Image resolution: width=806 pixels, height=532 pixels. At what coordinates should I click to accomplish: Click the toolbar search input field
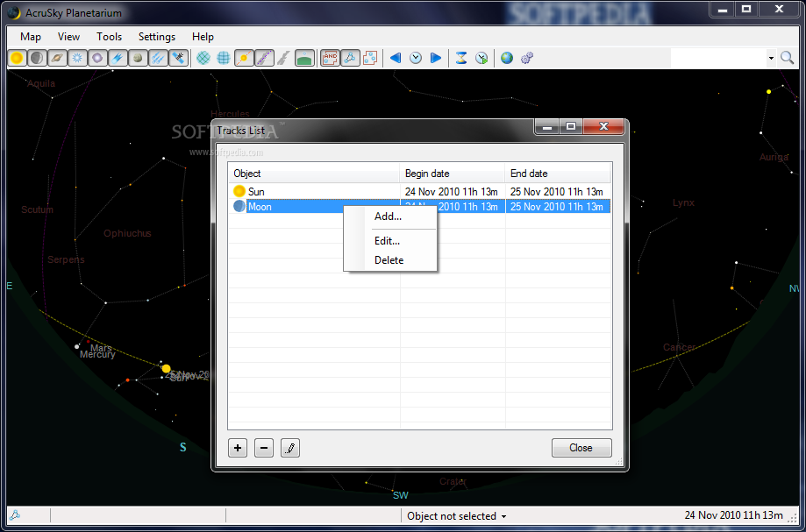pyautogui.click(x=718, y=58)
